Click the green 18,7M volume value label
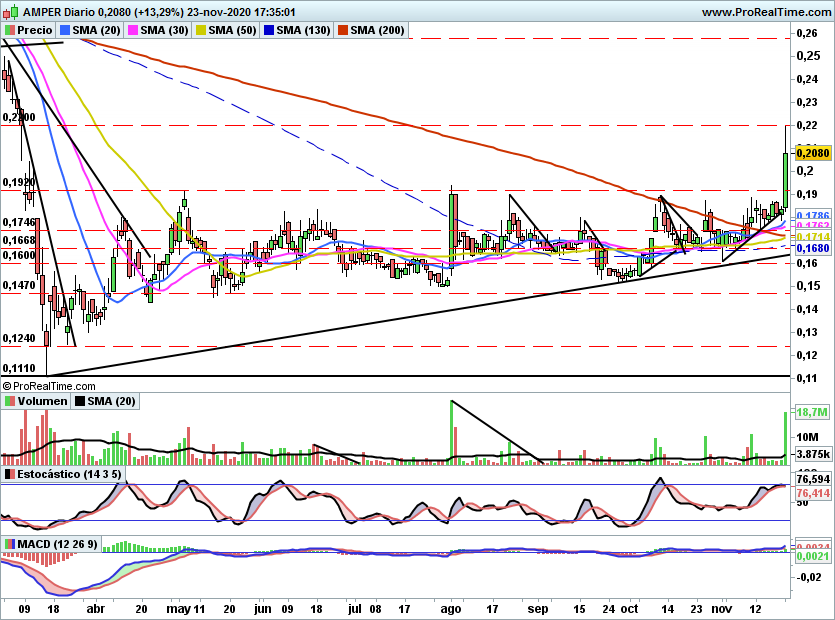Image resolution: width=835 pixels, height=620 pixels. [809, 412]
